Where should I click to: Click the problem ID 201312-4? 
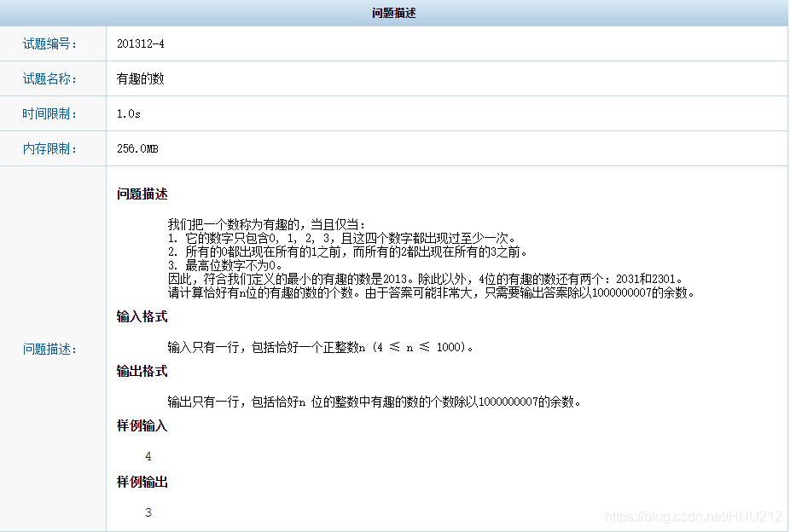[140, 43]
